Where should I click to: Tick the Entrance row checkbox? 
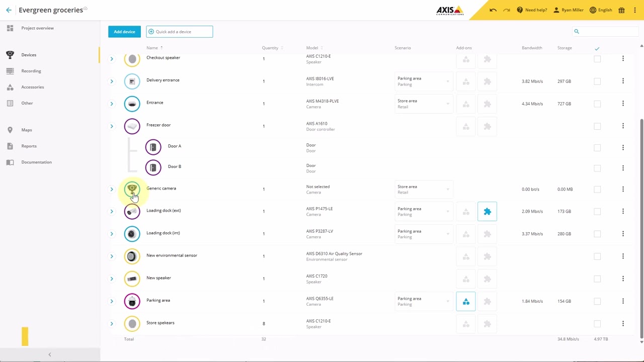coord(597,104)
